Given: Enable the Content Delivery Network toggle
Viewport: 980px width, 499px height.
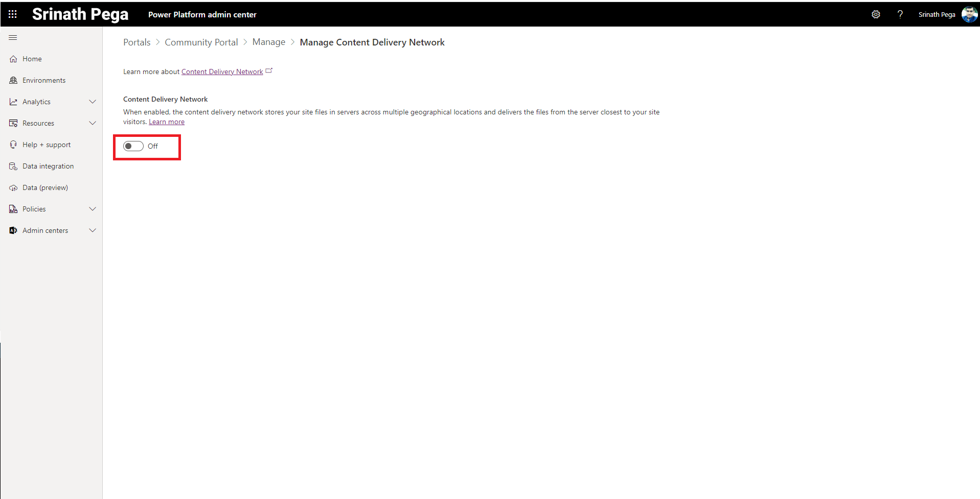Looking at the screenshot, I should (133, 147).
